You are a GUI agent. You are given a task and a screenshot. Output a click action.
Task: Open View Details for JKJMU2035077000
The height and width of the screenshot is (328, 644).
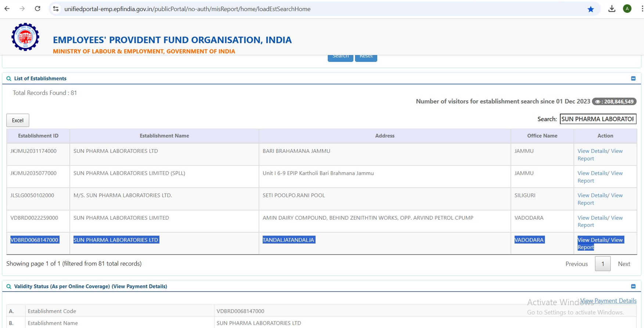click(593, 173)
